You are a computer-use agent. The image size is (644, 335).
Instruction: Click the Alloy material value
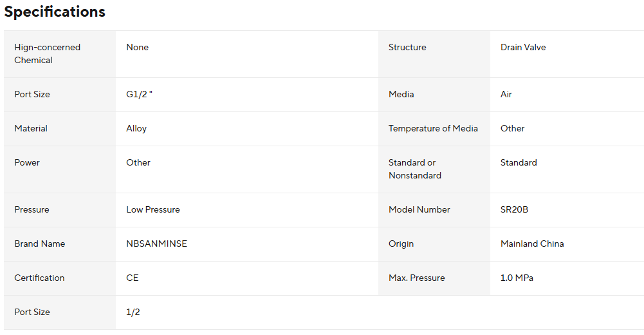coord(136,128)
